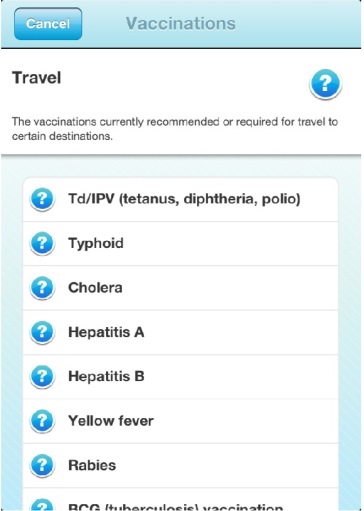Image resolution: width=364 pixels, height=511 pixels.
Task: Select the Td/IPV (tetanus, diphtheria, polio) row
Action: [x=181, y=199]
